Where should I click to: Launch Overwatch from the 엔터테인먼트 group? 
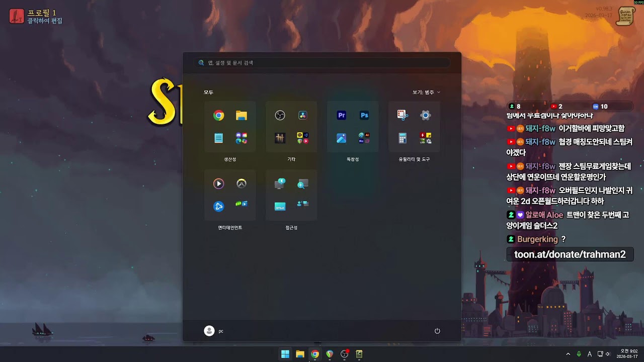[x=242, y=184]
